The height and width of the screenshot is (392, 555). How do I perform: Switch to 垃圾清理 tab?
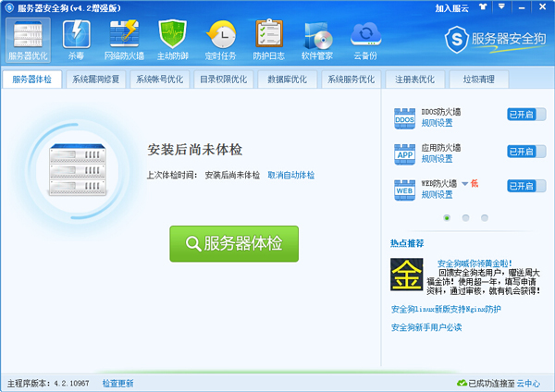tap(479, 80)
